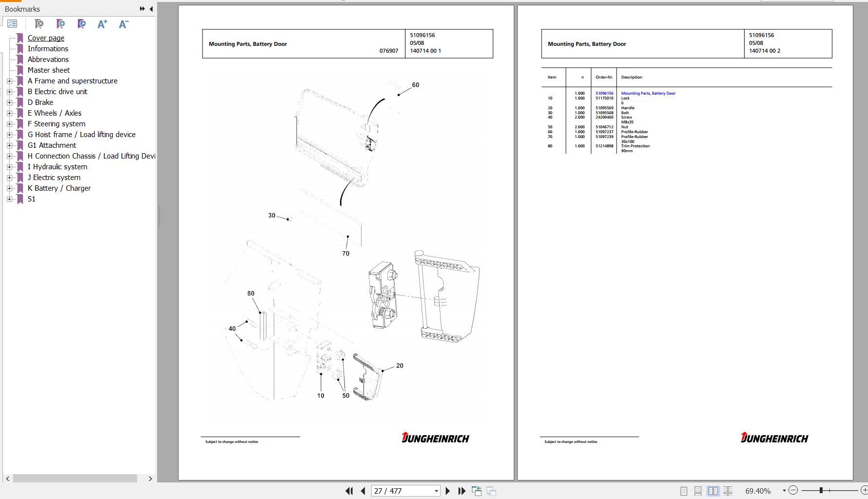Select H Connection Chassis bookmark

[x=91, y=156]
